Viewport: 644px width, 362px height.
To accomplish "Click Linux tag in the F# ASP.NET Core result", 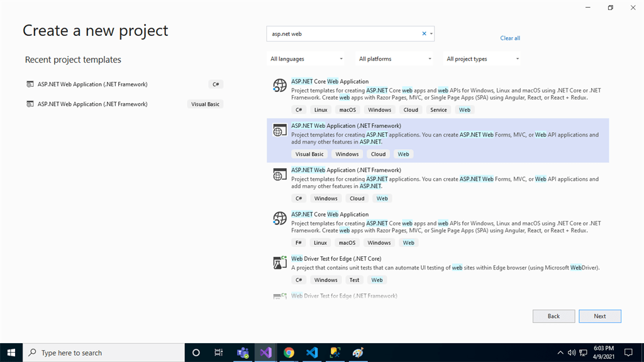I will click(x=320, y=243).
